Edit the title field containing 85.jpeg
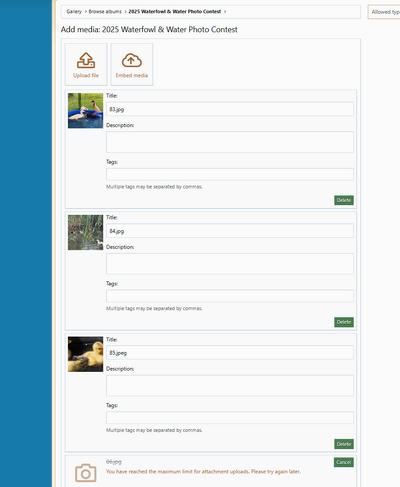Viewport: 400px width, 487px height. (x=230, y=352)
